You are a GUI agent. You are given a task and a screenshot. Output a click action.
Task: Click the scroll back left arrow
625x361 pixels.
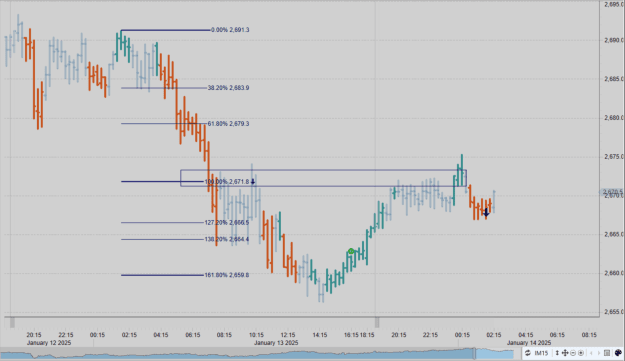[x=591, y=353]
